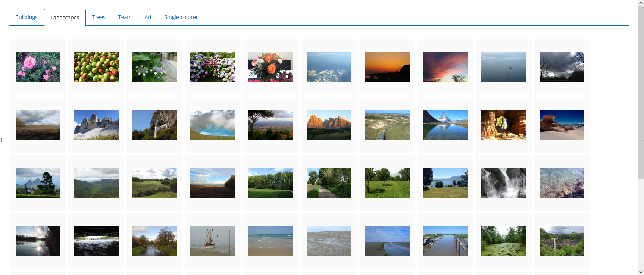Open the pink clouds sunset thumbnail
The image size is (644, 275).
[x=446, y=67]
